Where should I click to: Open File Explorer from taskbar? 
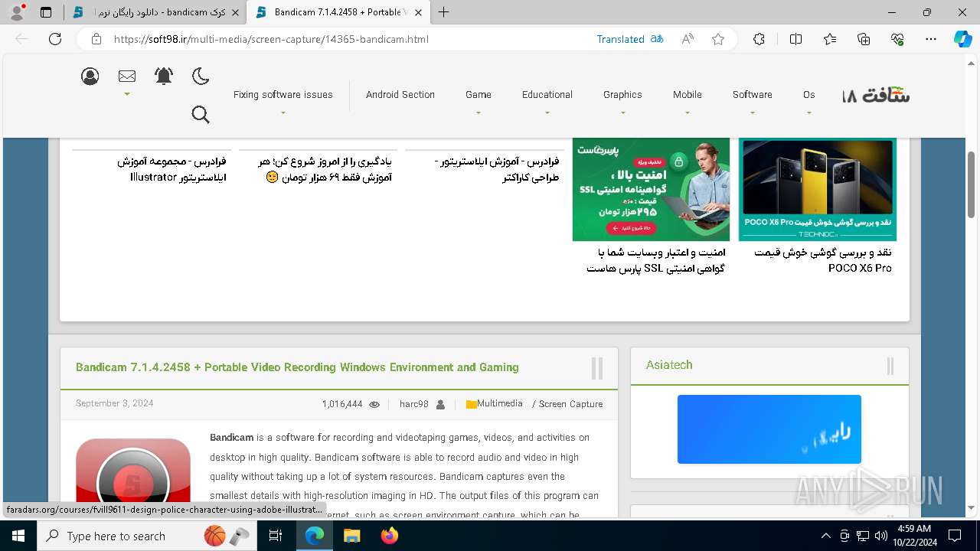[x=351, y=536]
